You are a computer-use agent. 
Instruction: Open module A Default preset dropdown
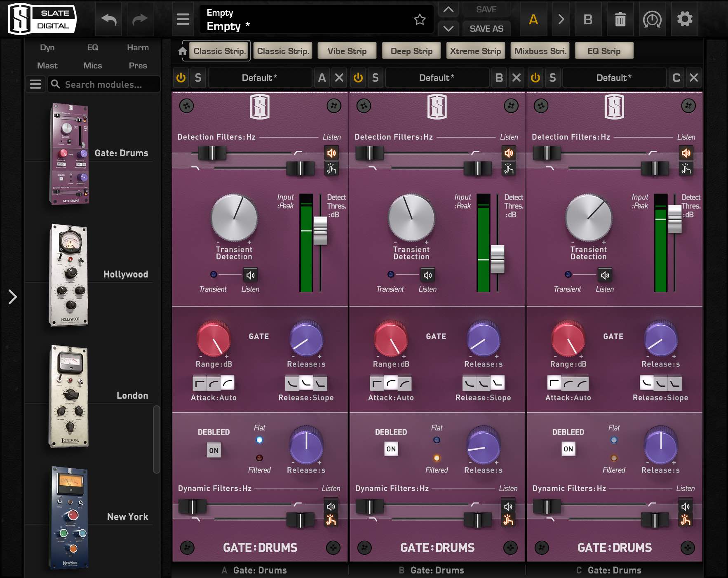(259, 78)
